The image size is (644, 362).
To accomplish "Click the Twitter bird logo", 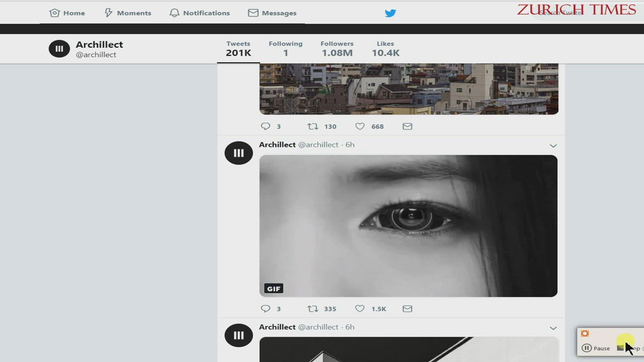I will [390, 13].
